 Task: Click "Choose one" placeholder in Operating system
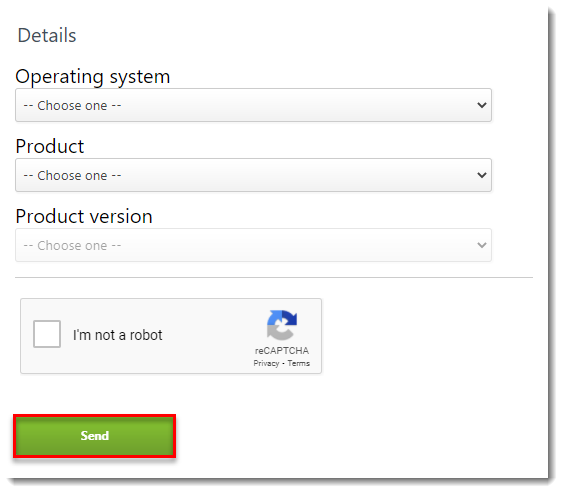click(72, 106)
